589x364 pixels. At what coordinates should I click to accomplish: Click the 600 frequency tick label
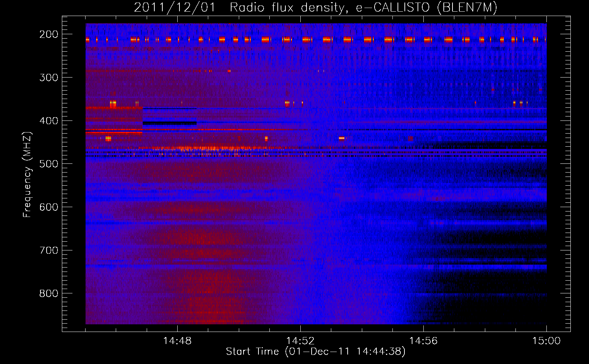[x=49, y=207]
